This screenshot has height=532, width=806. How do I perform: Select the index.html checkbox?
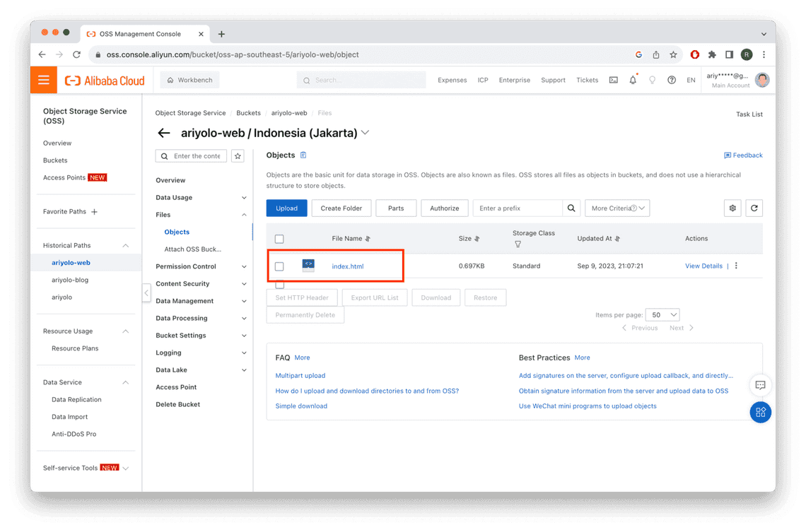[279, 266]
